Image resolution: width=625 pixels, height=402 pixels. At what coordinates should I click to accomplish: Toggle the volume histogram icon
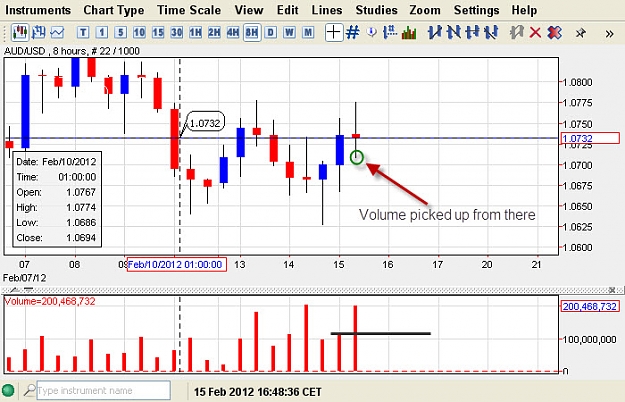coord(409,33)
